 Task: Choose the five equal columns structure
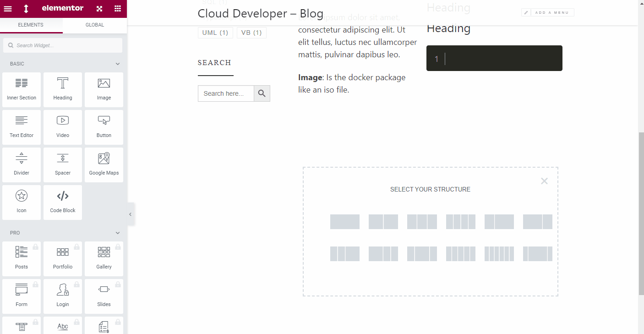tap(461, 254)
